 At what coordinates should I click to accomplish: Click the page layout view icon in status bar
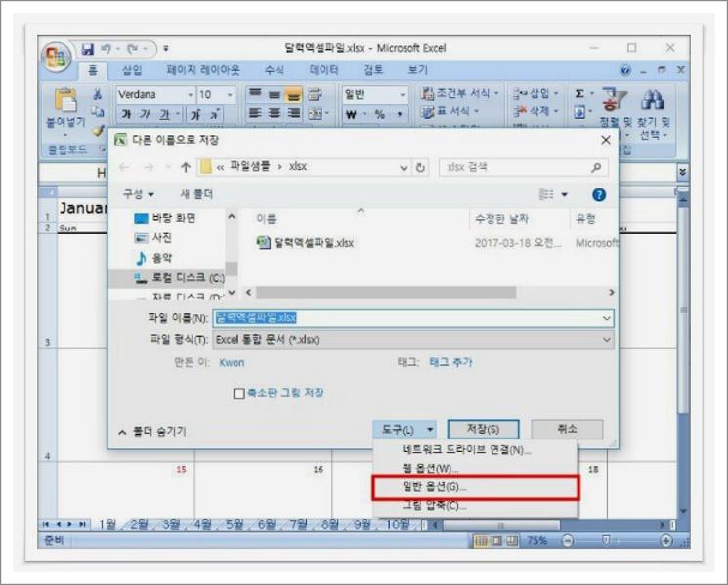click(x=496, y=540)
